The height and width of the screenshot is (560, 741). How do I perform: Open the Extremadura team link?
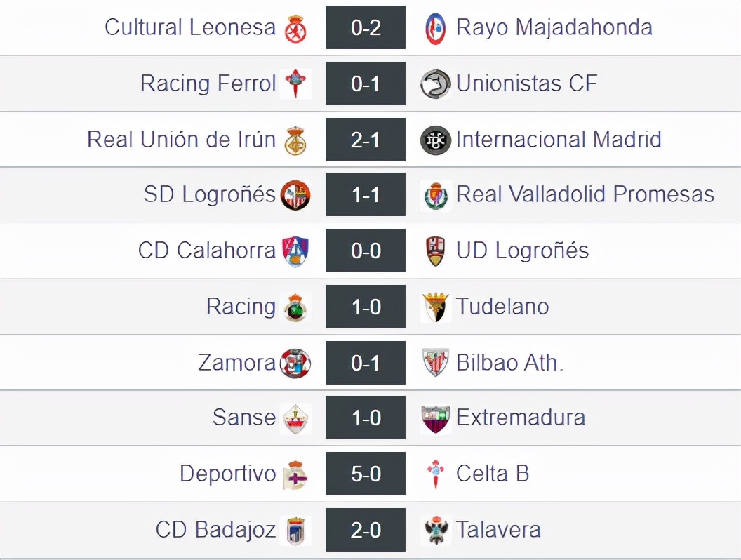[x=521, y=418]
